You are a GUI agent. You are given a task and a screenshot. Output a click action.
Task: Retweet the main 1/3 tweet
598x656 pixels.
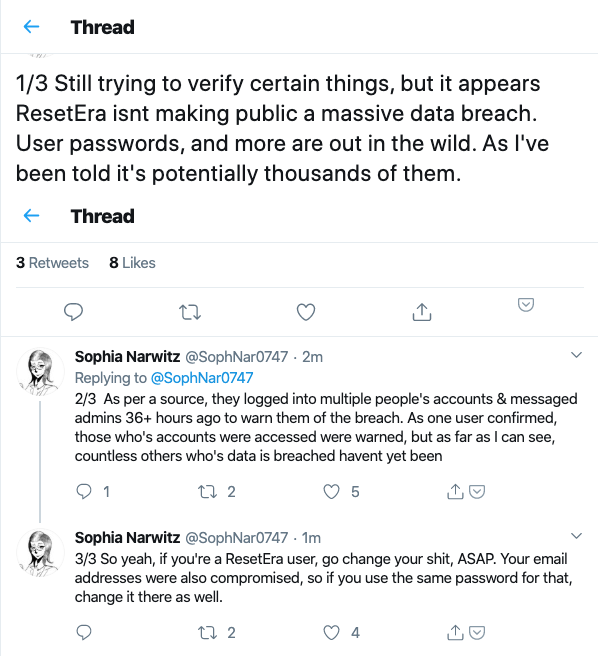(x=190, y=312)
